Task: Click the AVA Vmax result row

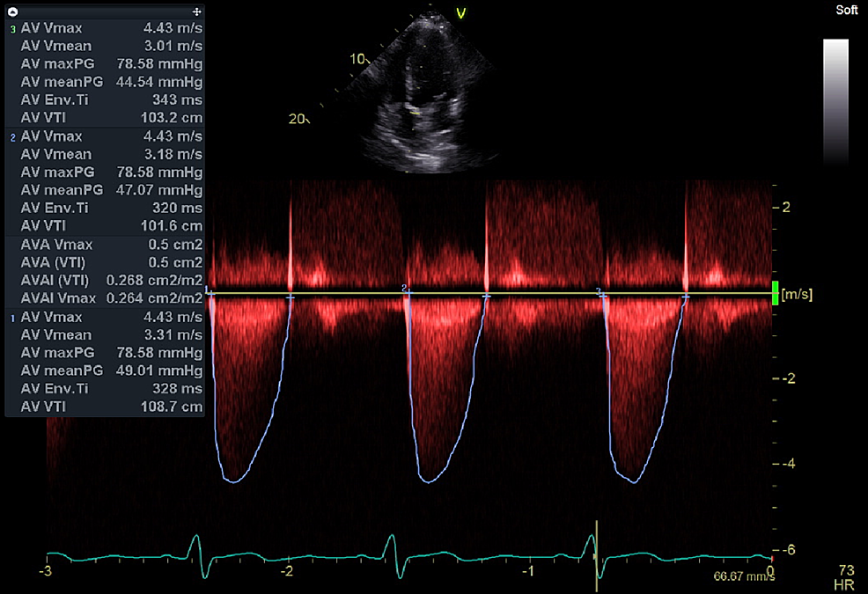Action: click(x=106, y=245)
